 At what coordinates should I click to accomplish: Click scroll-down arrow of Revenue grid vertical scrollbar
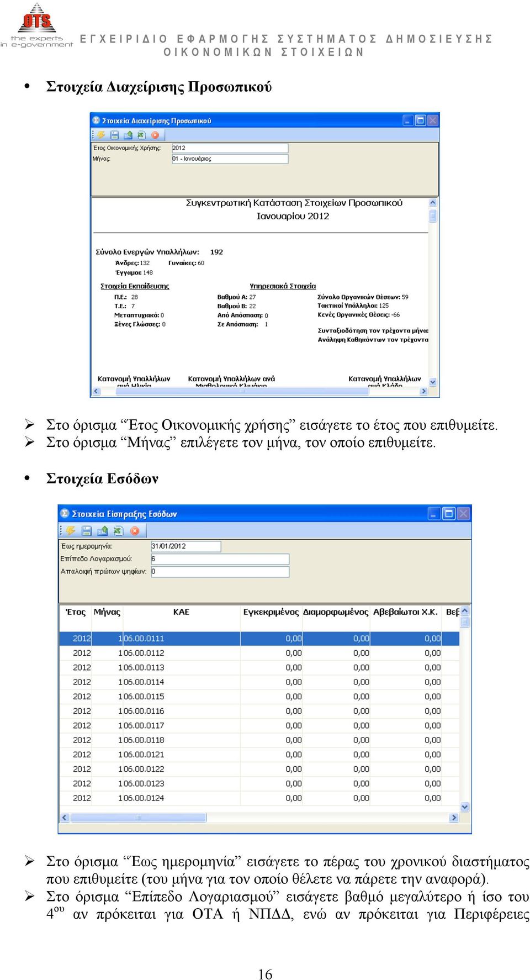pyautogui.click(x=465, y=807)
